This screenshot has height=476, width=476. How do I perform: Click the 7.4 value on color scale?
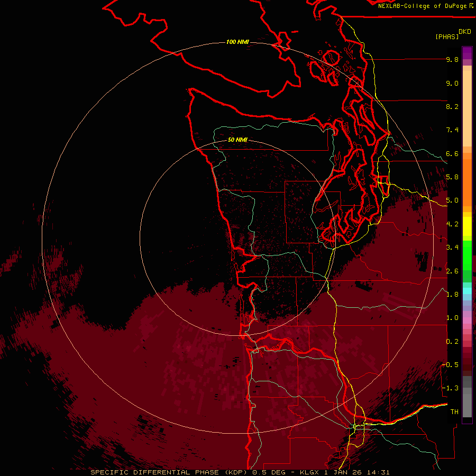coord(452,130)
